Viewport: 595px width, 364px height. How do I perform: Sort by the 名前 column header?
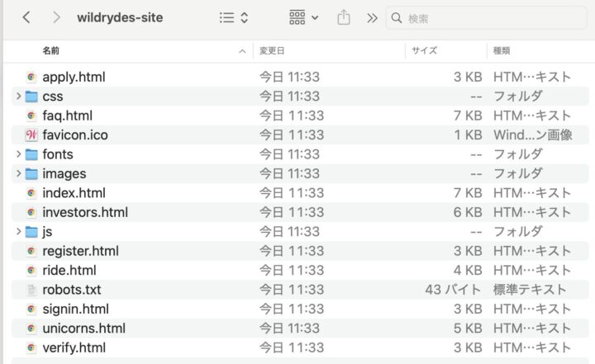coord(124,51)
